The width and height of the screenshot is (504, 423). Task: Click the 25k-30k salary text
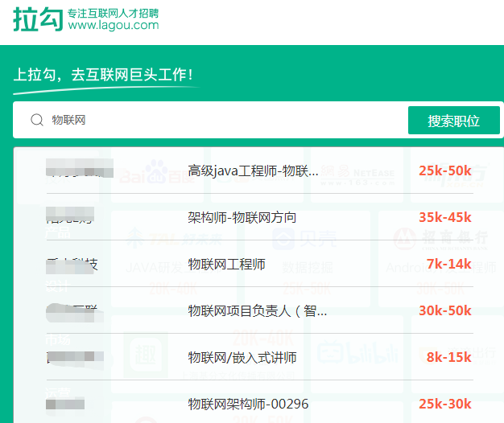tap(445, 404)
